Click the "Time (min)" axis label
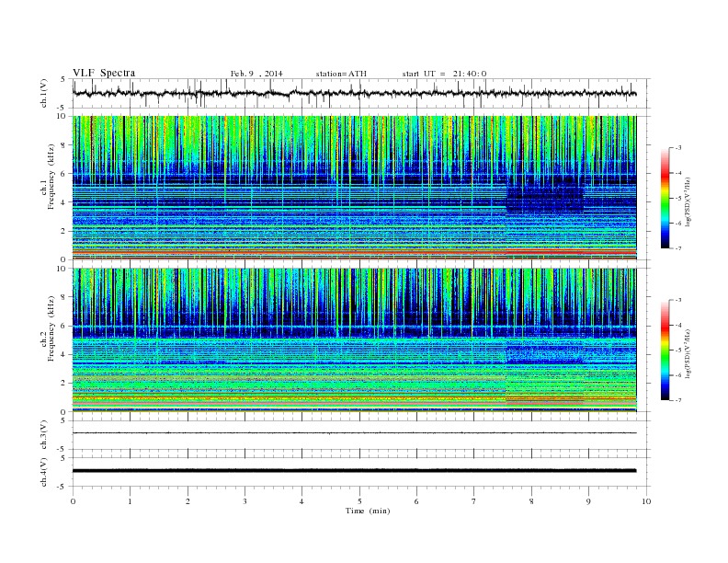The height and width of the screenshot is (563, 728). coord(368,511)
